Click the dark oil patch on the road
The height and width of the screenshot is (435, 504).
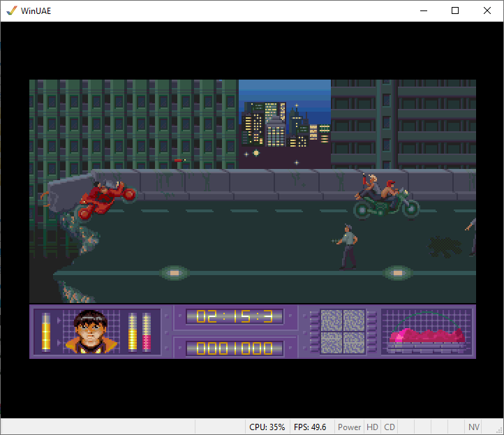445,247
